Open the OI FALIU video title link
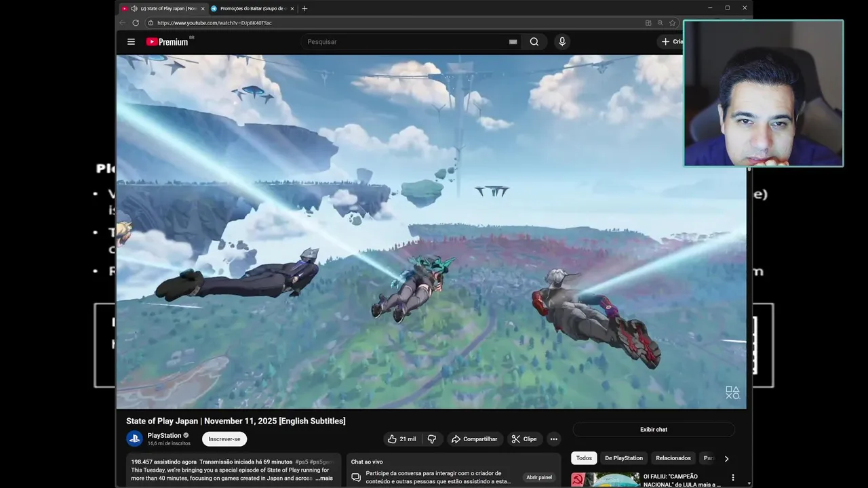868x488 pixels. [682, 480]
